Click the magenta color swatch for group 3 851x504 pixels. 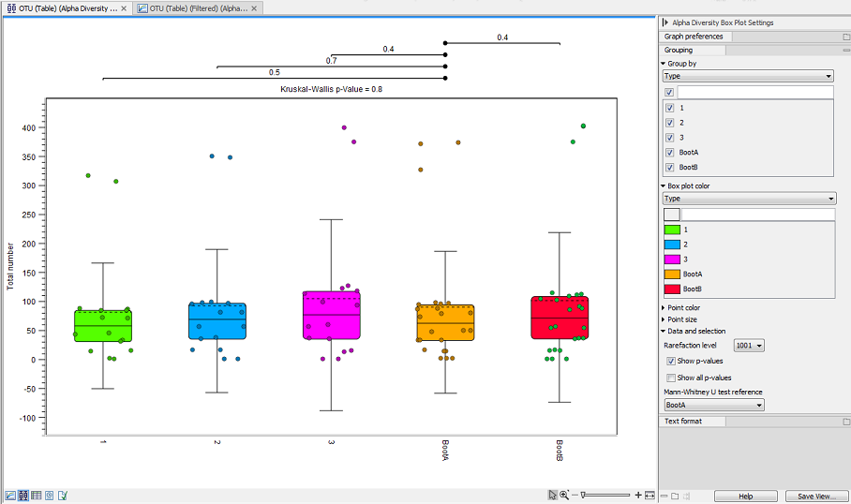click(672, 259)
